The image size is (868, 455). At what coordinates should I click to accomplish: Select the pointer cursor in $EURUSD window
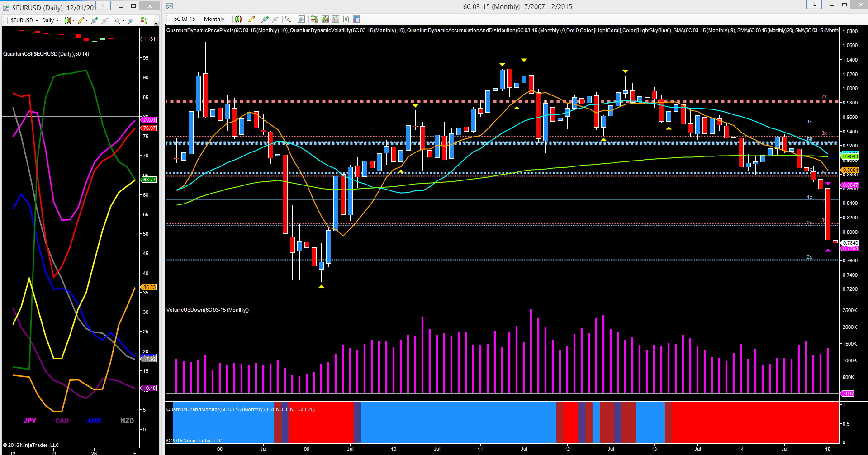[117, 20]
